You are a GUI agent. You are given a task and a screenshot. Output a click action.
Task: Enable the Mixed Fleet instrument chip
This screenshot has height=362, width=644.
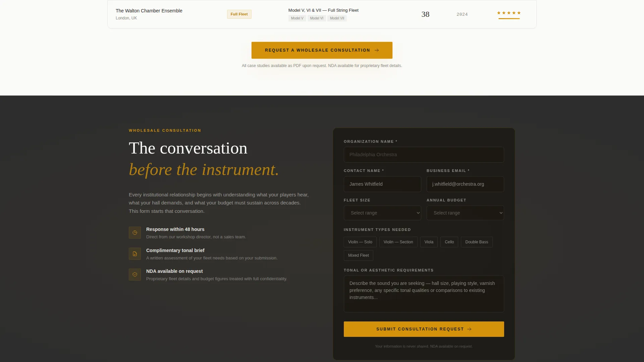[x=358, y=255]
